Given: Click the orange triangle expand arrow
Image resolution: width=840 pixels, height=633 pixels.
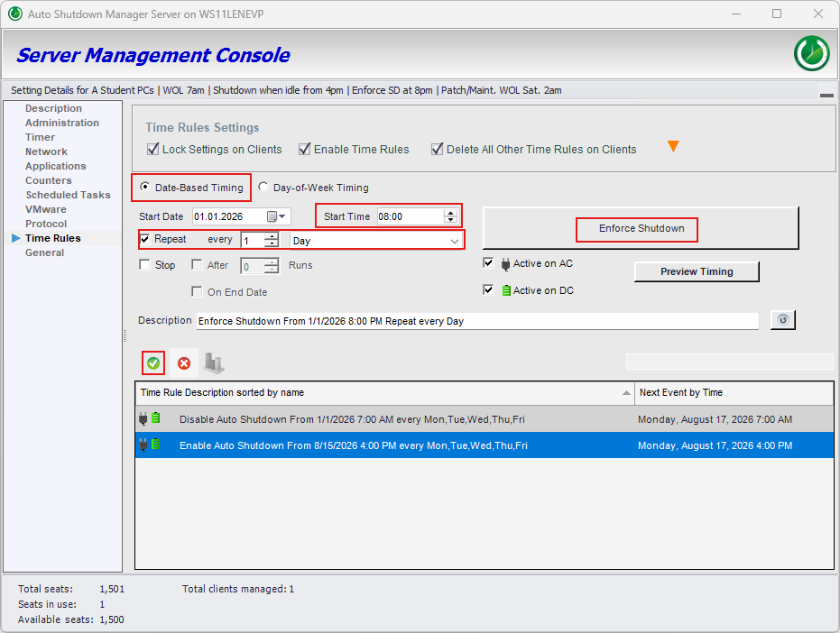Looking at the screenshot, I should click(x=673, y=146).
